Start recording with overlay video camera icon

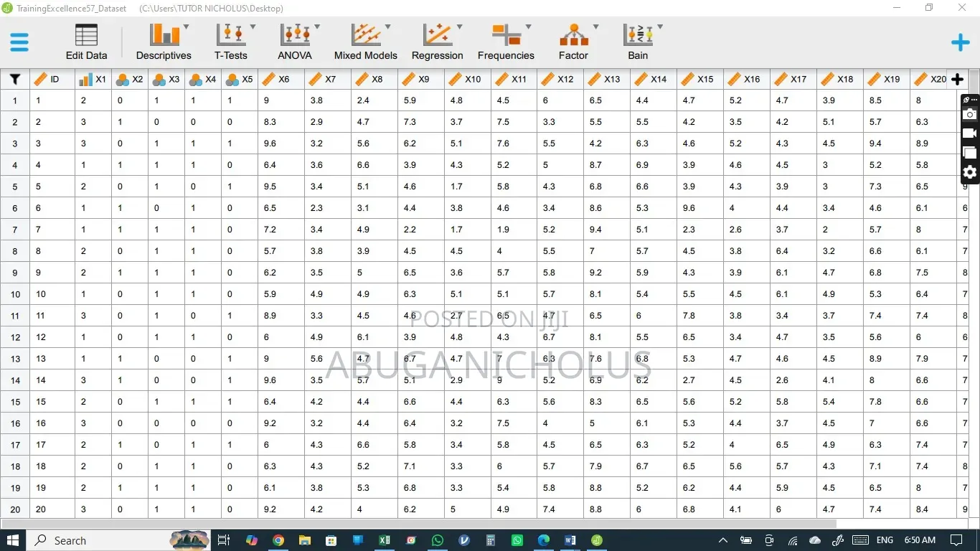[x=970, y=133]
